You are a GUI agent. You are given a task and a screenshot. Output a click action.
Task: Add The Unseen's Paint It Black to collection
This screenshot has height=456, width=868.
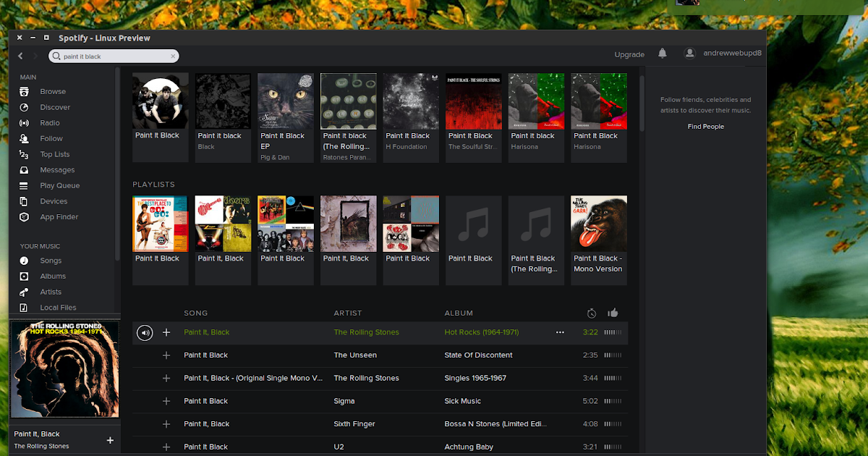pos(166,355)
